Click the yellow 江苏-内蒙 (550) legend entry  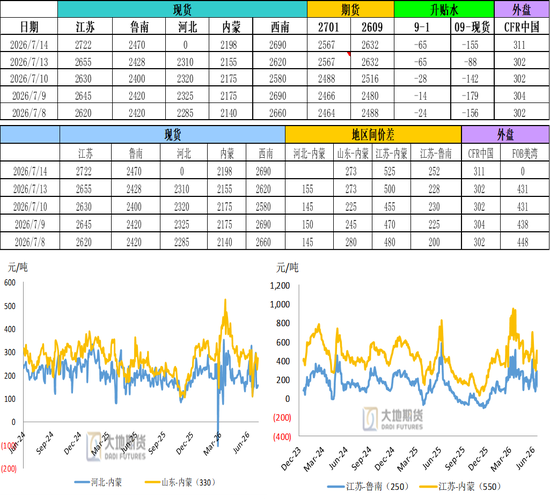point(460,487)
